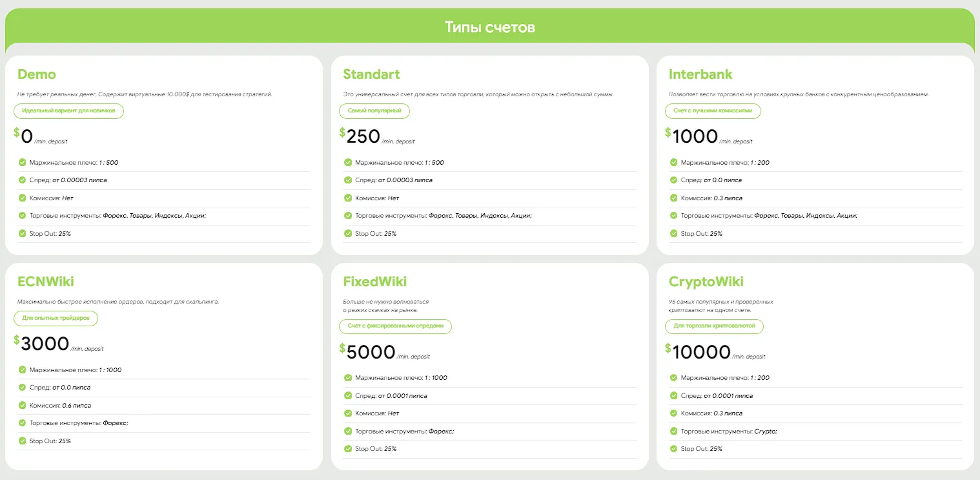Click the 250 minimum deposit price on Standart
The image size is (980, 480).
pyautogui.click(x=363, y=136)
